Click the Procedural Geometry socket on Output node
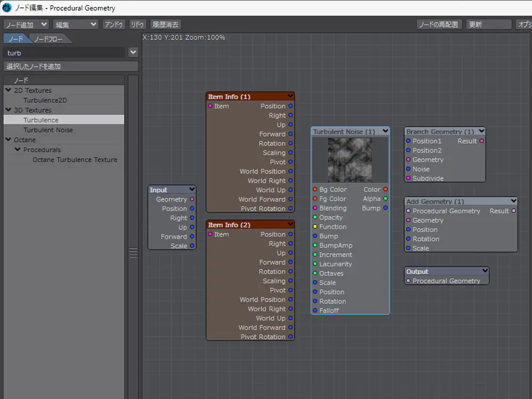This screenshot has height=399, width=532. [x=408, y=281]
